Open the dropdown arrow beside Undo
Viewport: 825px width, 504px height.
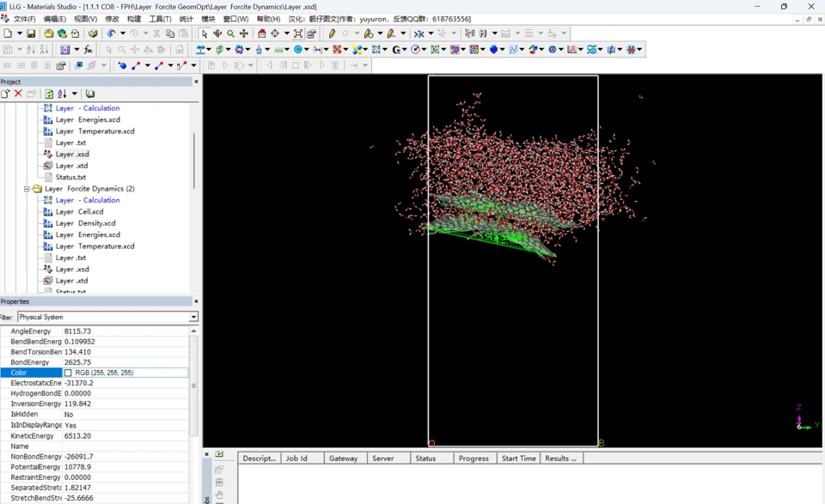(123, 33)
